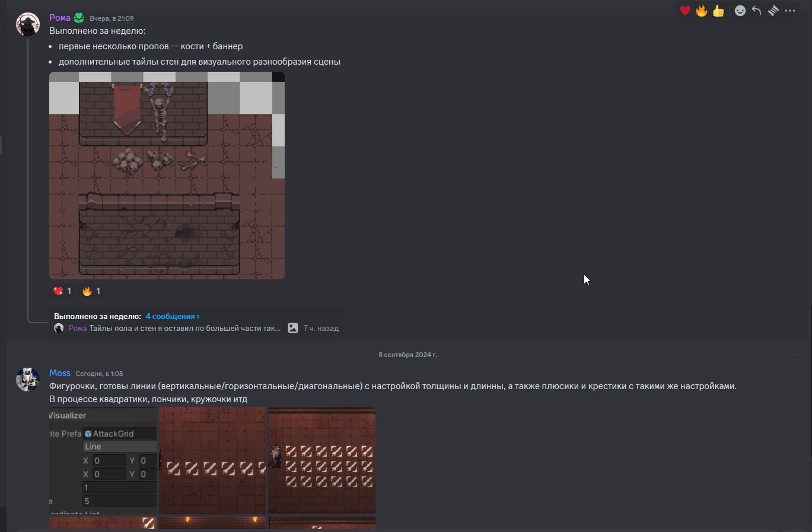
Task: Open the AttackGrid inspector screenshot thumbnail
Action: 103,460
